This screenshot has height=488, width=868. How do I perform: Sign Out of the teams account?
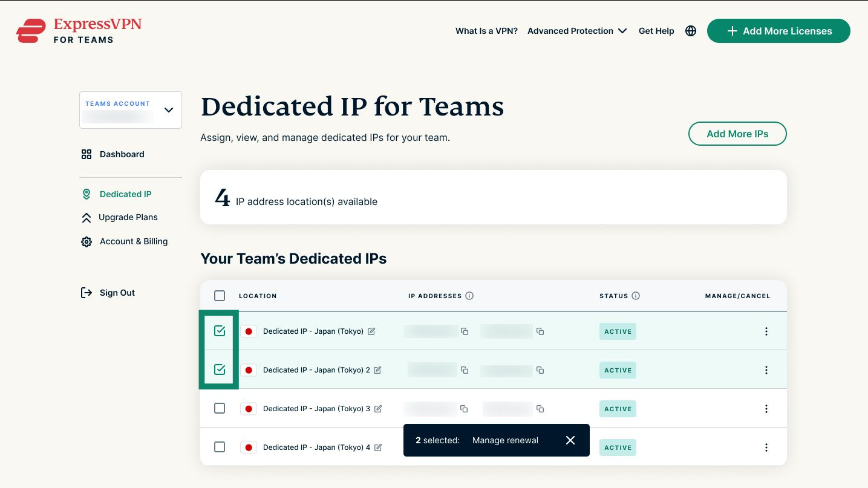point(117,293)
